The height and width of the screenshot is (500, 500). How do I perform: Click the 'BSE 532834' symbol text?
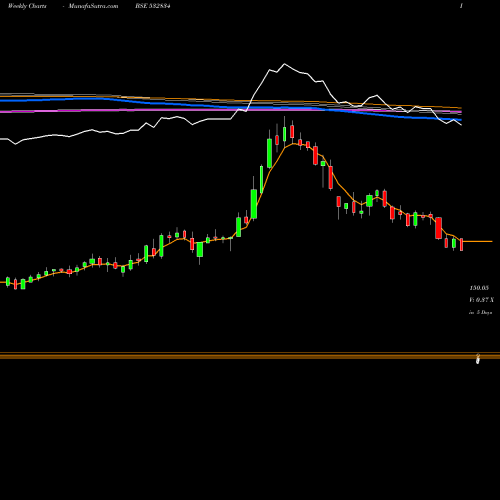coord(153,6)
